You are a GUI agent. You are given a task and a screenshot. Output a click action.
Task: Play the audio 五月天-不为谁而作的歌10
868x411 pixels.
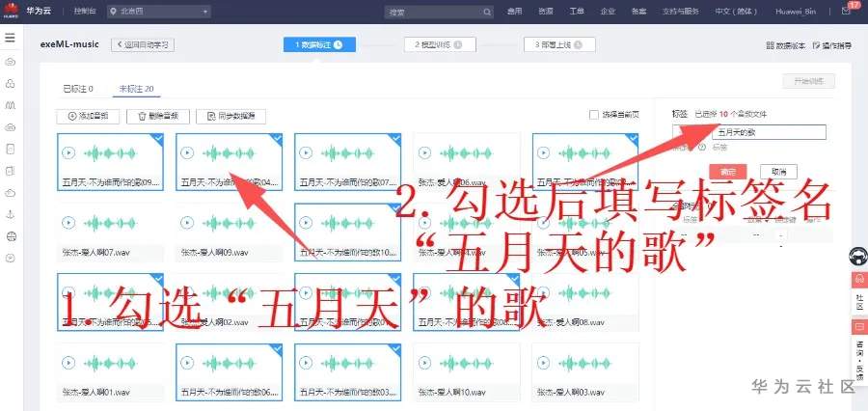click(x=306, y=223)
